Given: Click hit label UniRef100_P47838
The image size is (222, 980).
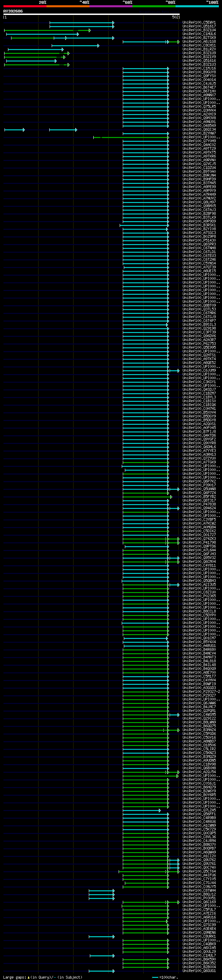Looking at the screenshot, I should [199, 504].
